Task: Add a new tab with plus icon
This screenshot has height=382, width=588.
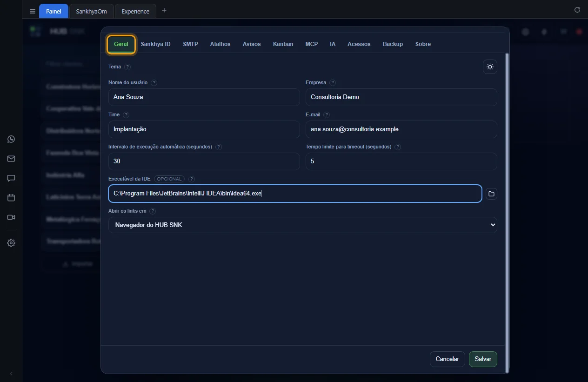Action: 164,11
